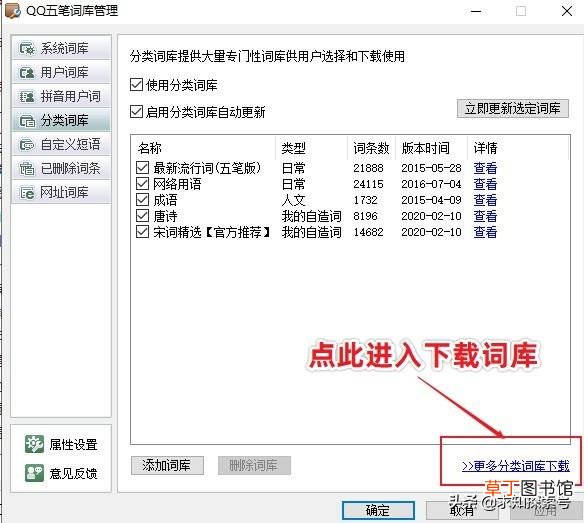584x523 pixels.
Task: Click the 删除词库 button
Action: (254, 465)
